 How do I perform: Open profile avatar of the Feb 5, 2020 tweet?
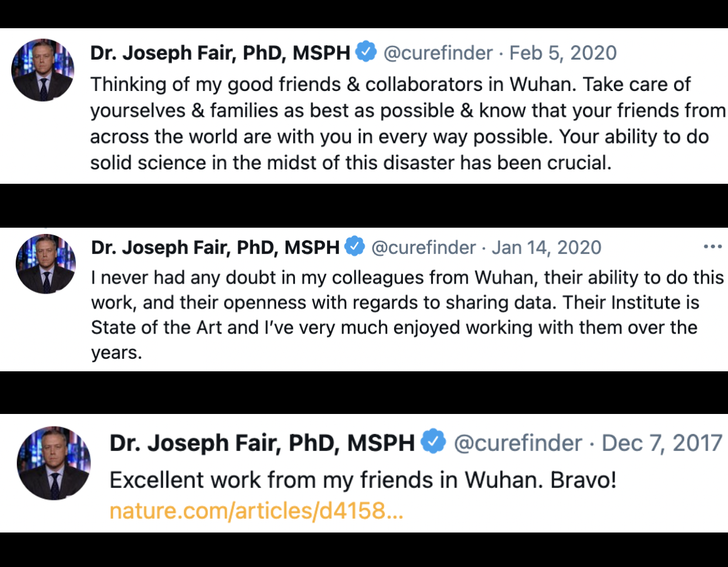click(43, 70)
